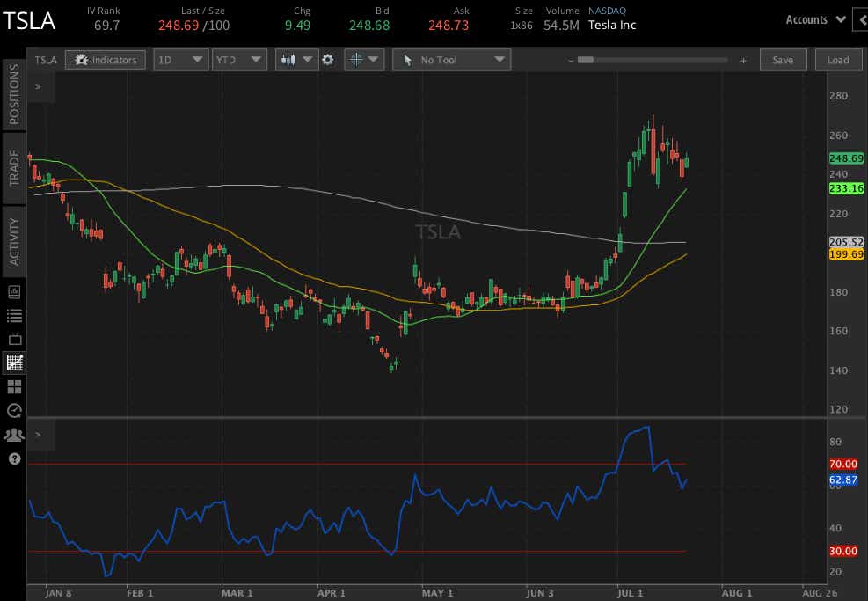Viewport: 868px width, 601px height.
Task: Click the NASDAQ exchange label
Action: tap(608, 11)
